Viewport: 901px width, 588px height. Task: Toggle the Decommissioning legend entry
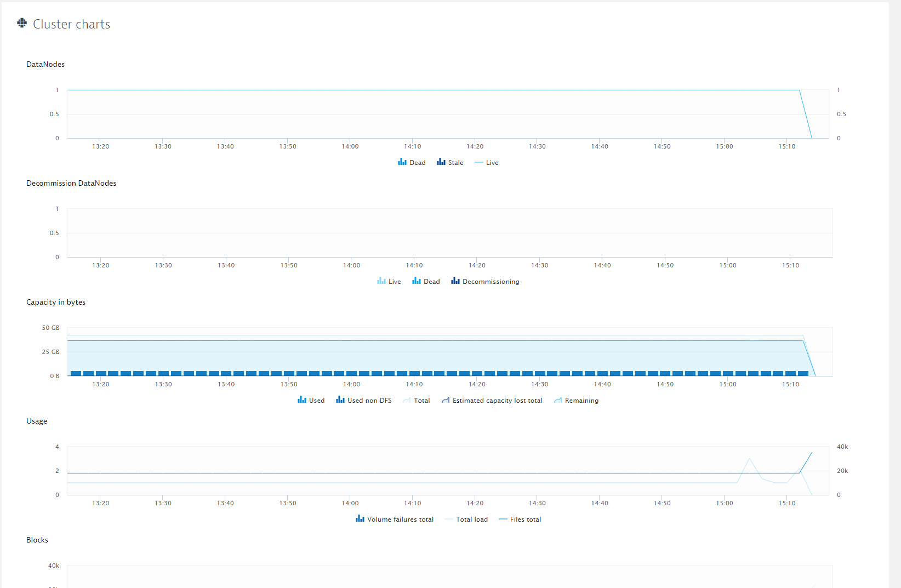(485, 282)
